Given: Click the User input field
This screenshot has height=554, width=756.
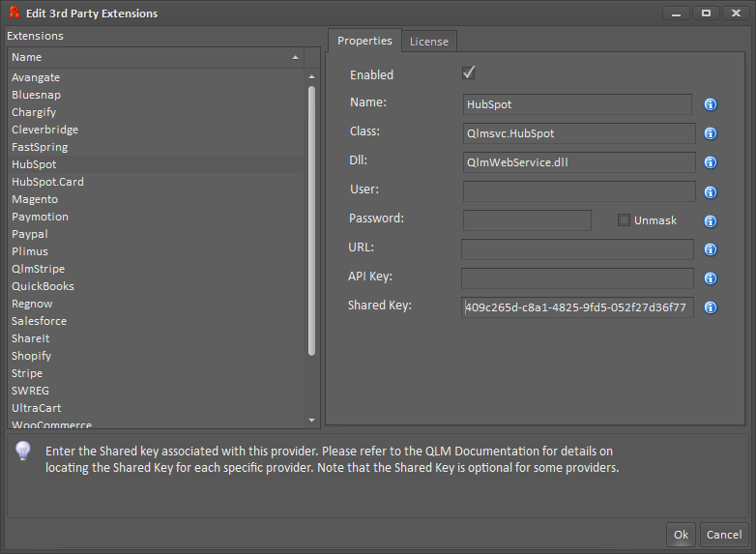Looking at the screenshot, I should click(579, 191).
